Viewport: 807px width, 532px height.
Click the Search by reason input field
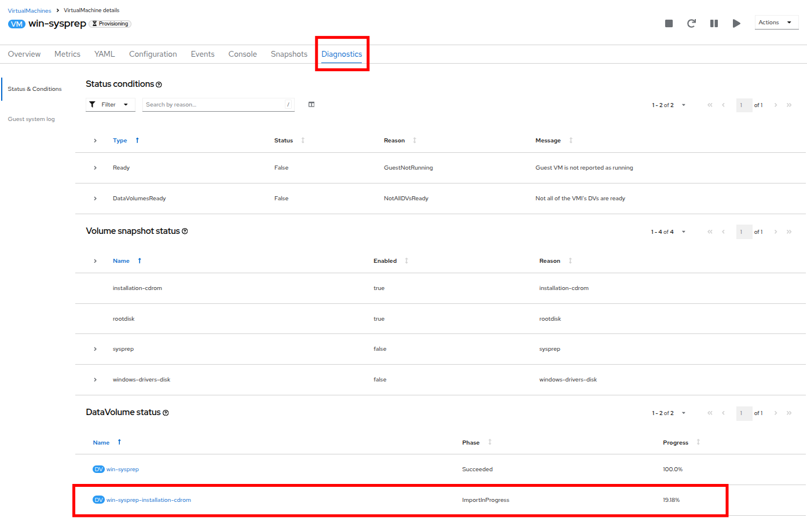[x=214, y=105]
